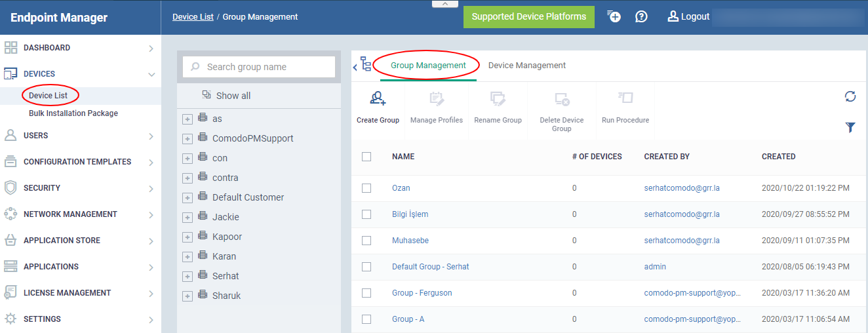This screenshot has width=868, height=333.
Task: Click the Network Management icon
Action: 10,214
